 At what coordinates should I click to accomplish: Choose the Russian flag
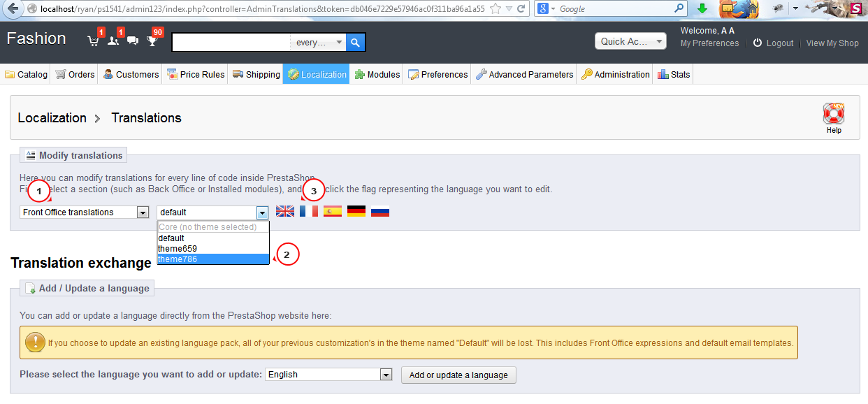(x=380, y=211)
